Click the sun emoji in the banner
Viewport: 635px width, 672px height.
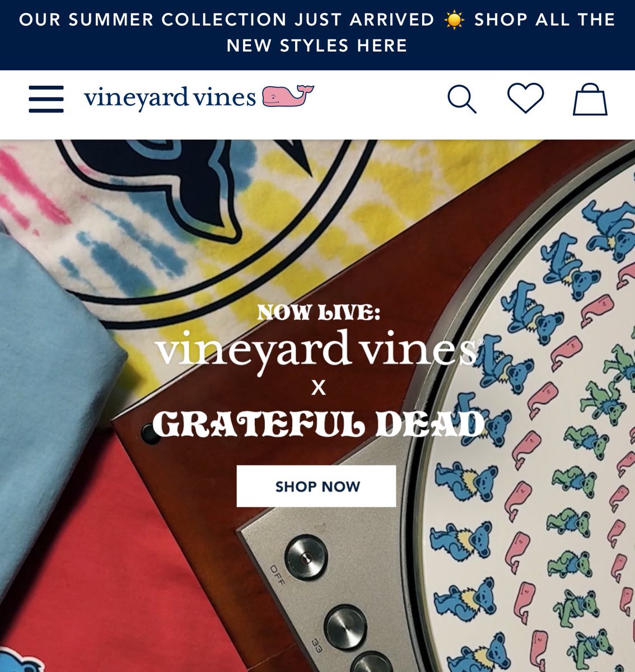(454, 20)
